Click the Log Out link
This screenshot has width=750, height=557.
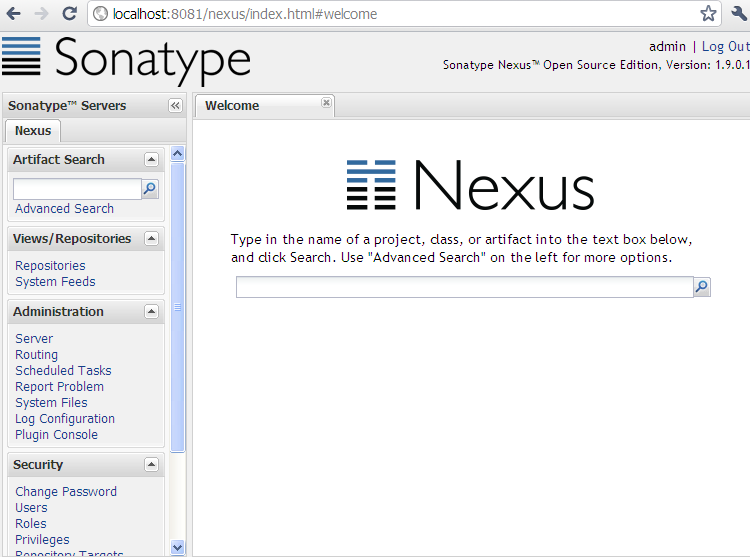tap(724, 46)
